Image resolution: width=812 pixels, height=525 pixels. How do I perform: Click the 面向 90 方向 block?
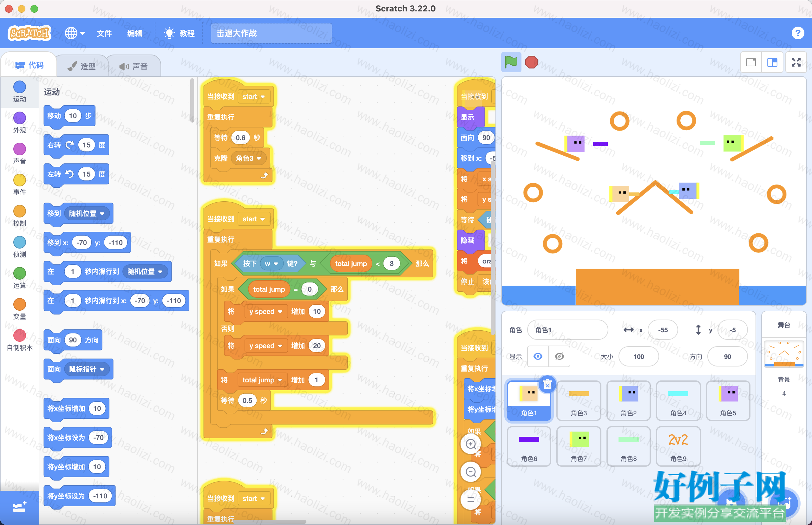pyautogui.click(x=73, y=340)
